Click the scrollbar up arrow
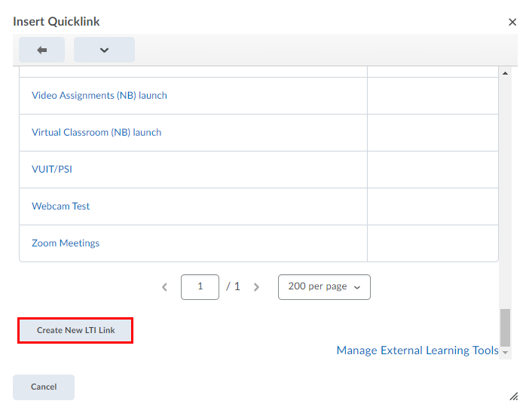This screenshot has width=532, height=416. [506, 73]
